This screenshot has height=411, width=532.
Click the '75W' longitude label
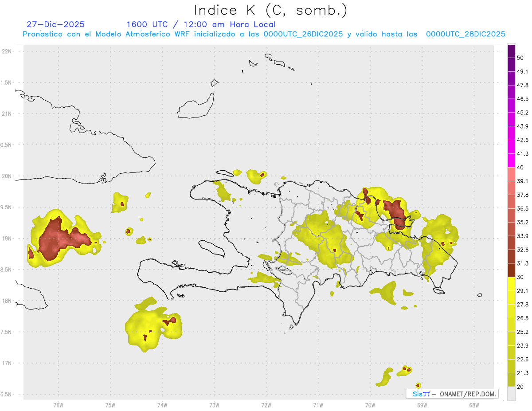(x=110, y=405)
